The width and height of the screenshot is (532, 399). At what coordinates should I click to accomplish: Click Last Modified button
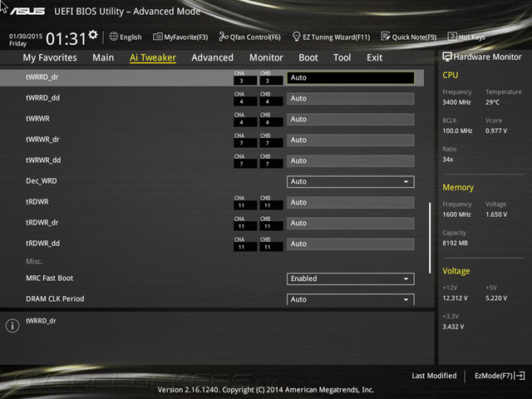pos(434,376)
